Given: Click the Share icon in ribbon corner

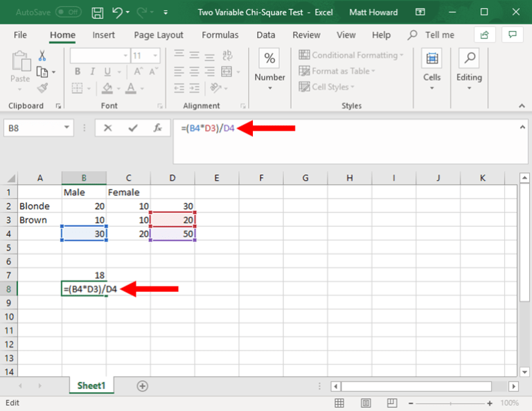Looking at the screenshot, I should [x=484, y=35].
